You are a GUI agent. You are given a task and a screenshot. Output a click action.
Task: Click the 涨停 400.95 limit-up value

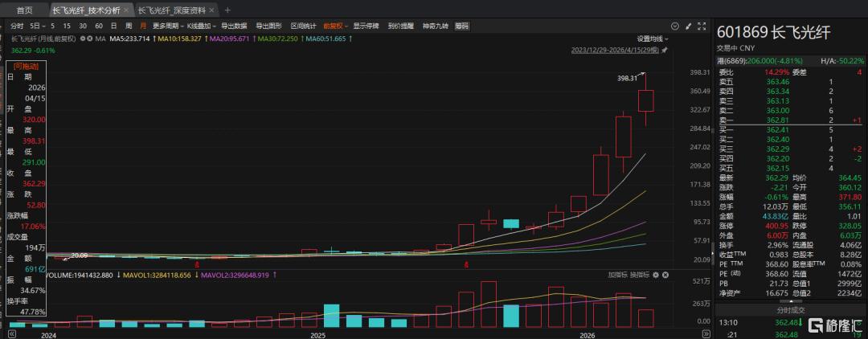[777, 225]
